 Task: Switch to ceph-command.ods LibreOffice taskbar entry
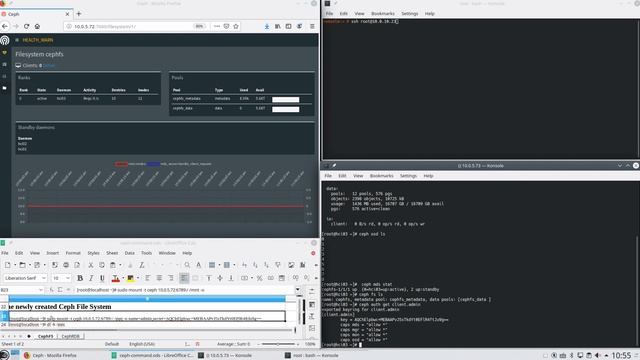click(x=152, y=355)
